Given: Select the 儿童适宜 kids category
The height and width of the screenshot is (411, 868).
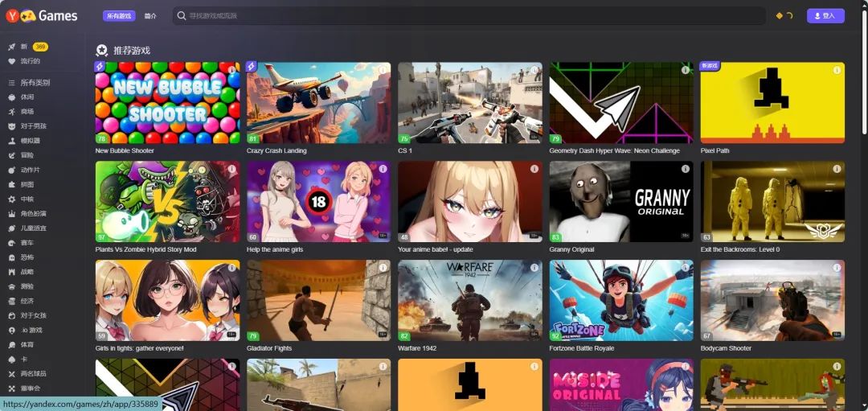Looking at the screenshot, I should tap(27, 228).
